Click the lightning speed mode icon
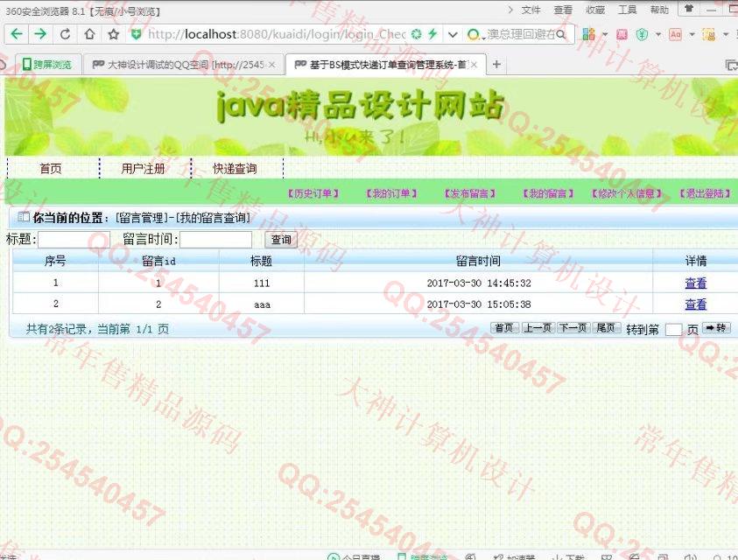This screenshot has width=738, height=560. pos(432,34)
